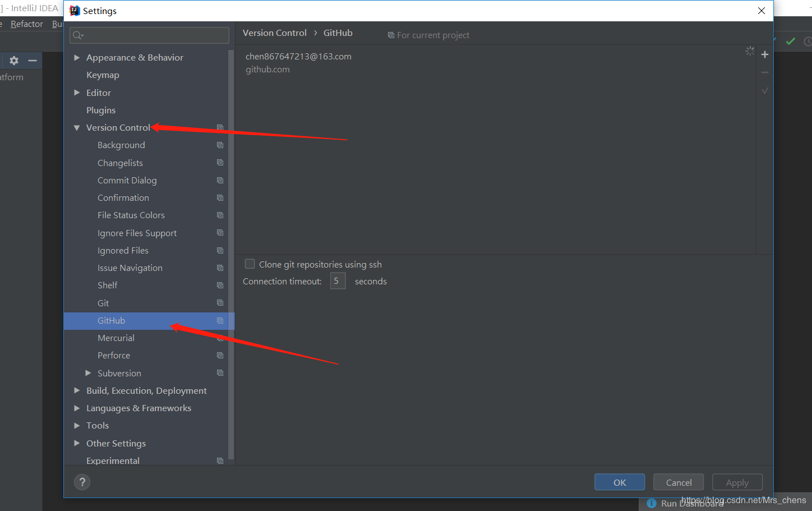Click project-level icon beside Subversion
Viewport: 812px width, 511px height.
pos(220,373)
